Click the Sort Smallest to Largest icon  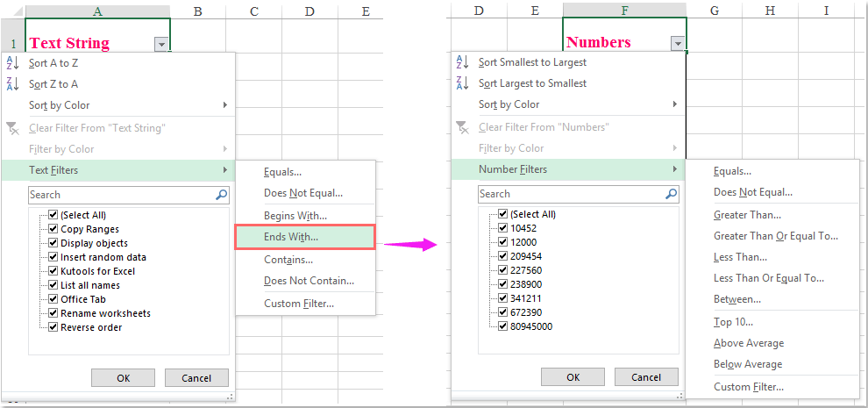[461, 62]
